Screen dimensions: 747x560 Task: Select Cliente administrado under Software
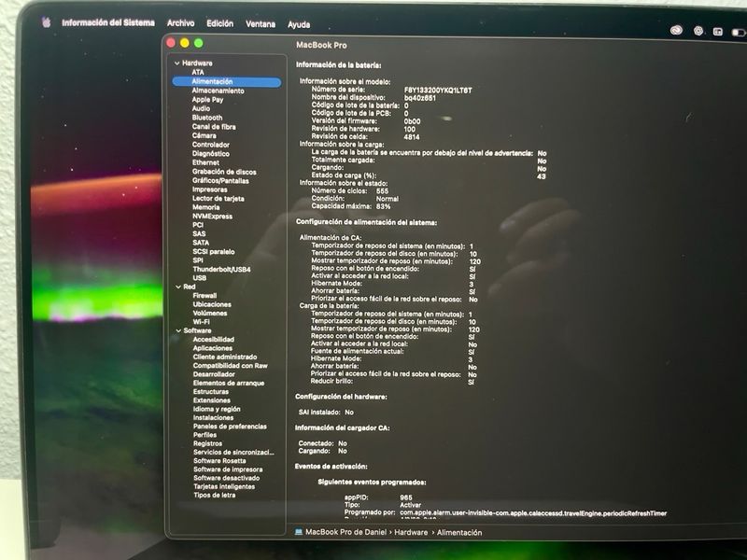pyautogui.click(x=225, y=357)
